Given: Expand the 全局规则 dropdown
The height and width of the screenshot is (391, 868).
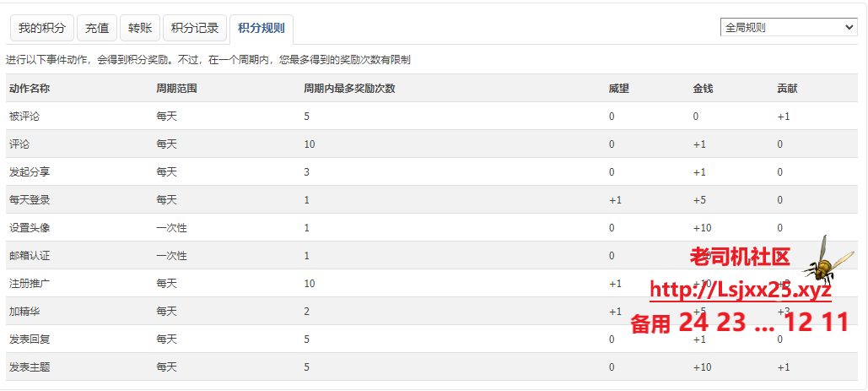Looking at the screenshot, I should (x=789, y=27).
